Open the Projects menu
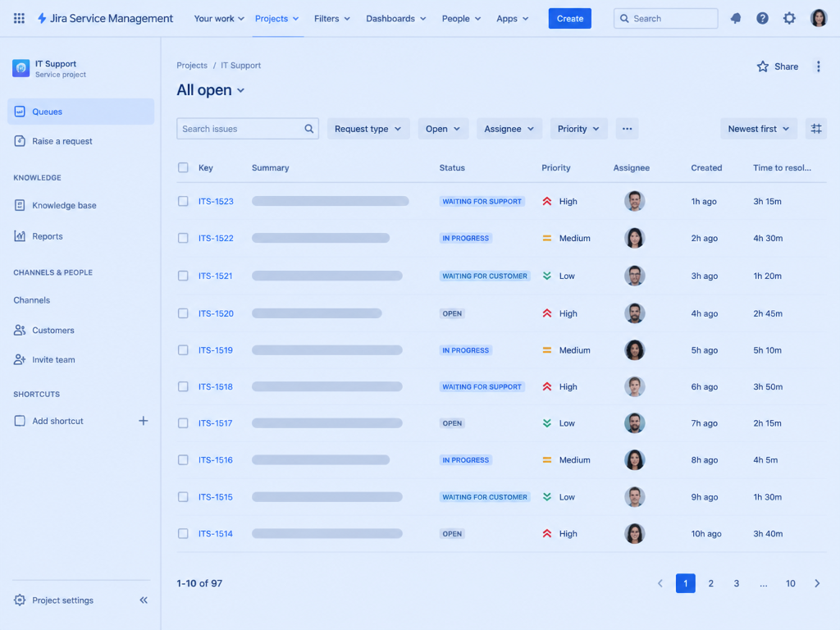 click(277, 18)
